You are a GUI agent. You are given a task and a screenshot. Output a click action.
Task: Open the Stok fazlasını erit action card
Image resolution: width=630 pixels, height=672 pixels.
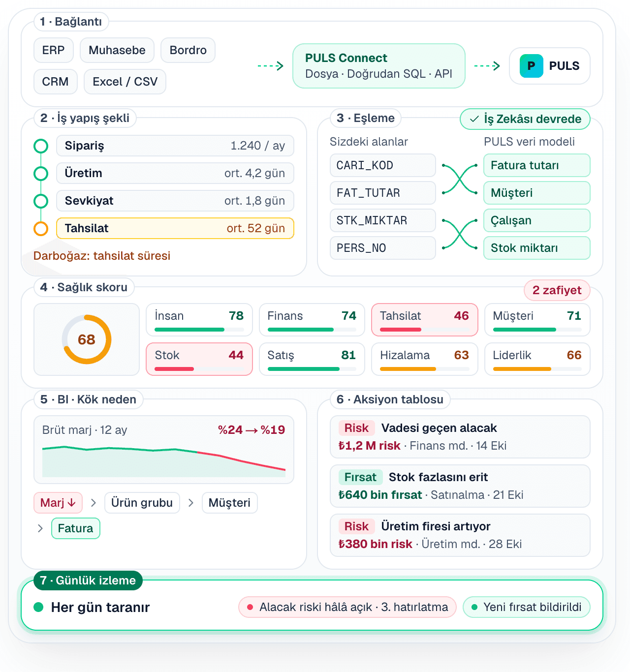tap(460, 486)
